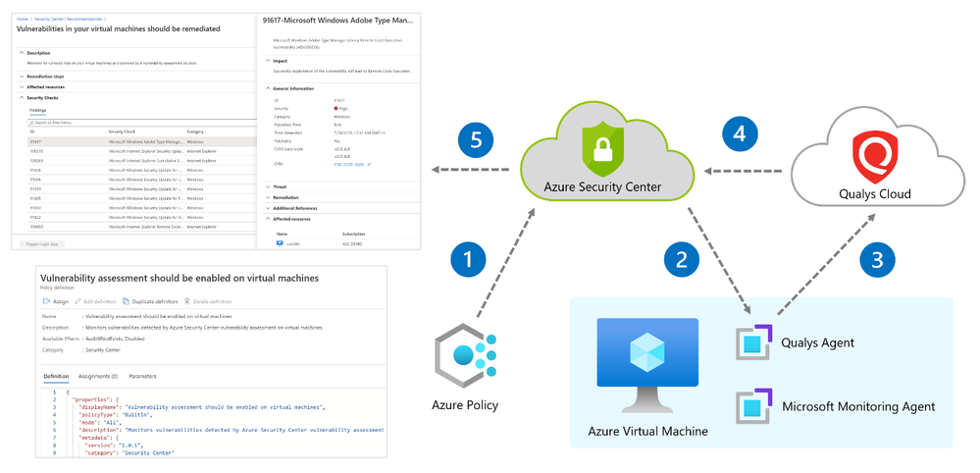Screen dimensions: 980x473
Task: Open the Parameters tab
Action: coord(142,376)
